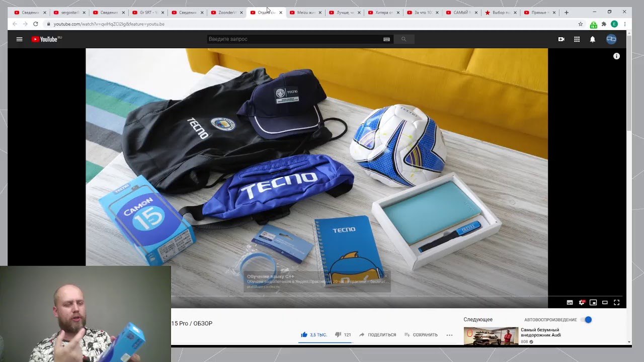Close the active Отдам tab
644x362 pixels.
pos(281,13)
